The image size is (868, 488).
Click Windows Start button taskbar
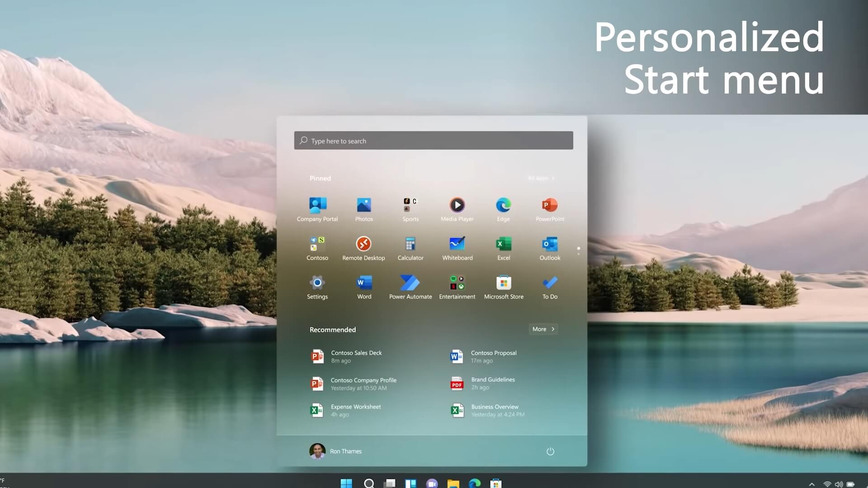coord(346,483)
